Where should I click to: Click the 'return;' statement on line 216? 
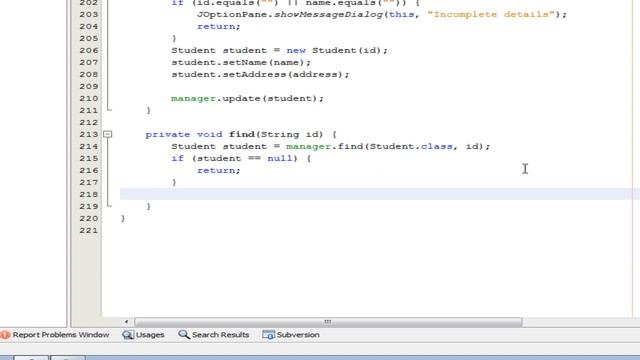click(x=219, y=170)
